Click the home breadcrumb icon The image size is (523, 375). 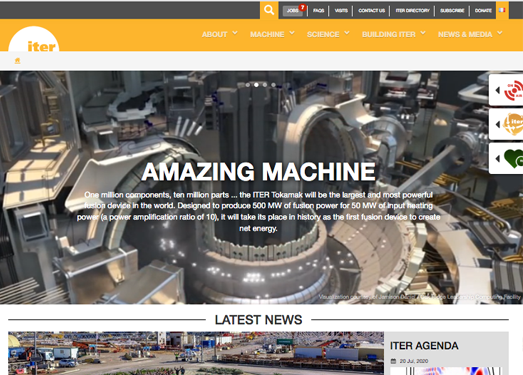pos(17,60)
